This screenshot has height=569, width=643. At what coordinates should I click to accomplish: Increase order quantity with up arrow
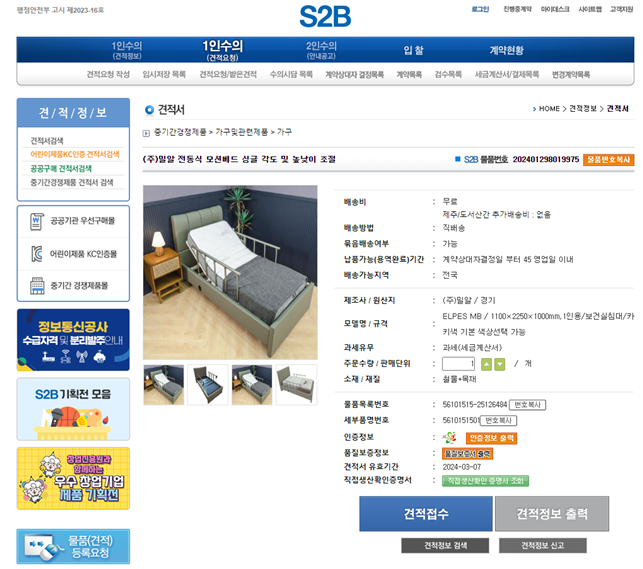coord(486,364)
